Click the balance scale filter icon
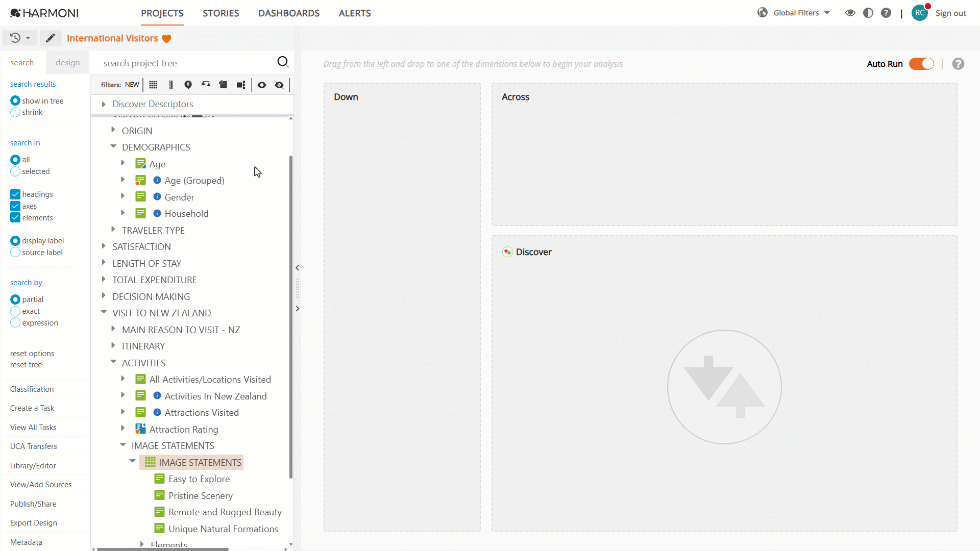This screenshot has height=551, width=980. click(206, 85)
